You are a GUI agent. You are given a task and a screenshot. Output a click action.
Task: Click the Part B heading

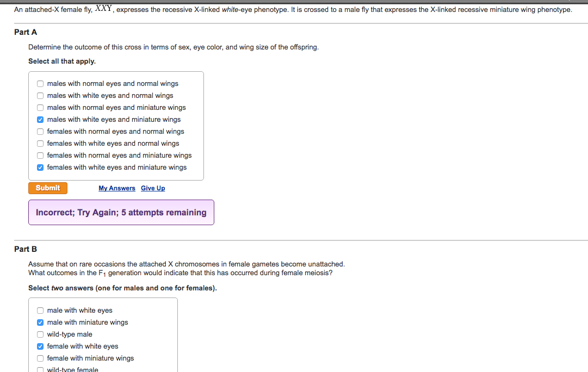pyautogui.click(x=26, y=250)
